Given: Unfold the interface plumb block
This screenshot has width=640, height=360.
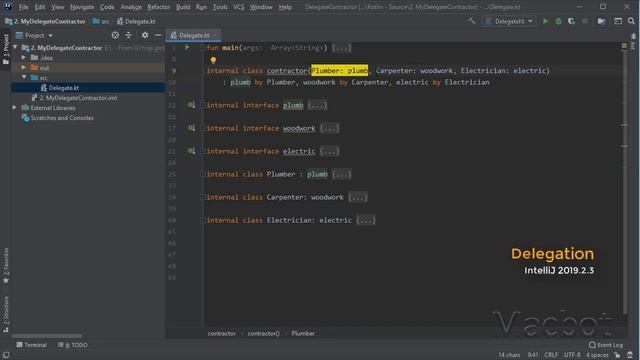Looking at the screenshot, I should coord(317,105).
